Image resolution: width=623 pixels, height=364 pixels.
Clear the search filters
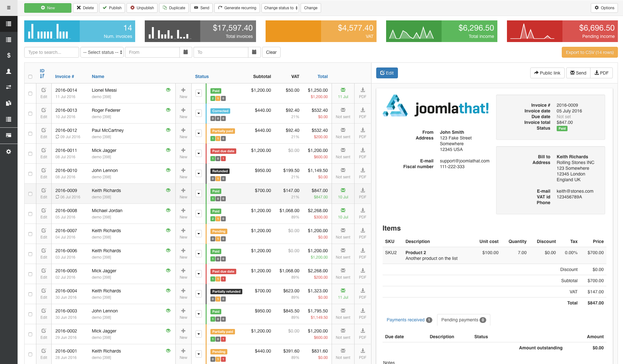pos(271,52)
